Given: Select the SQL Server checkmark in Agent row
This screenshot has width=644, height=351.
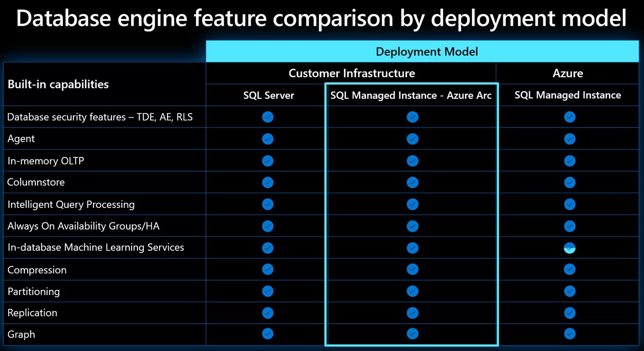Looking at the screenshot, I should pyautogui.click(x=268, y=138).
